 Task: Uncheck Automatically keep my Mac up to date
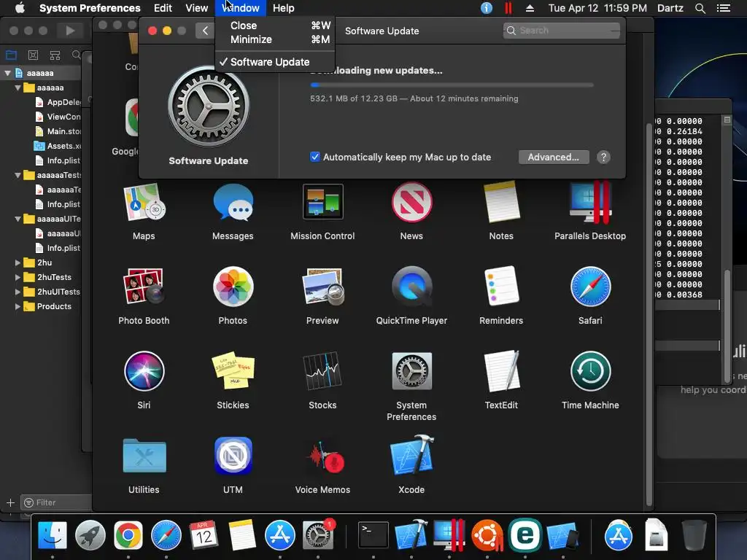point(315,157)
